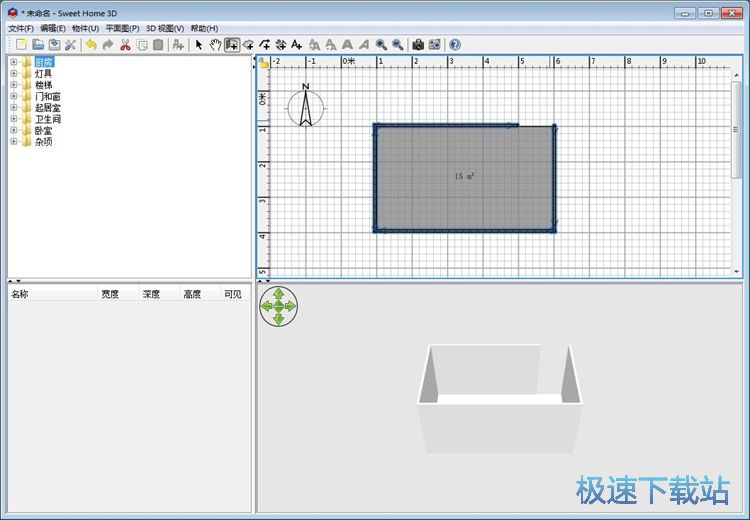Click the Save home toolbar icon
The image size is (750, 520).
click(54, 45)
